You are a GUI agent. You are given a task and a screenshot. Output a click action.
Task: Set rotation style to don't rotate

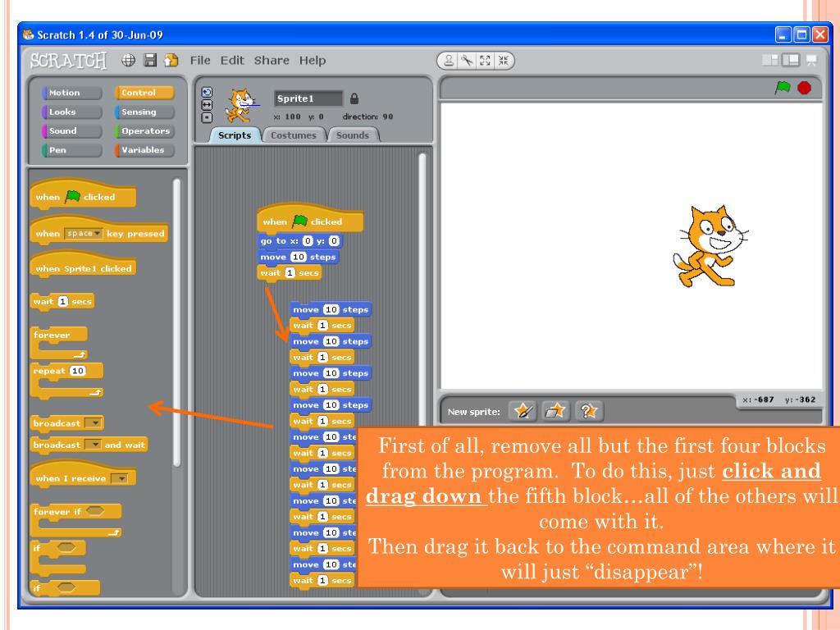click(x=207, y=118)
